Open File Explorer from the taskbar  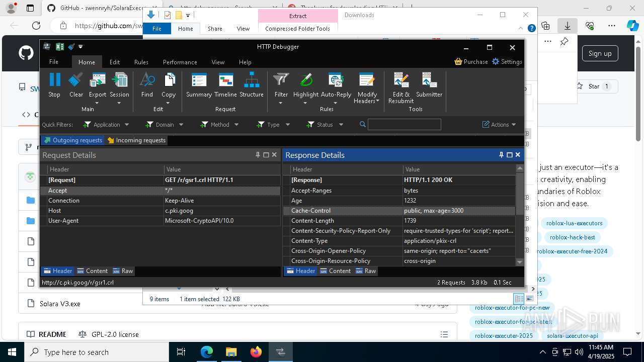[231, 352]
